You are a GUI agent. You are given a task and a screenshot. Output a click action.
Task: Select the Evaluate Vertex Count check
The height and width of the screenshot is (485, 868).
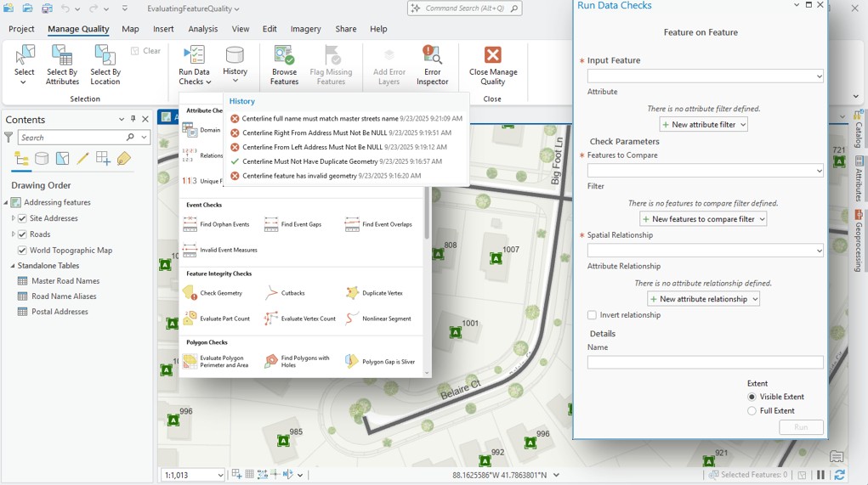[x=300, y=319]
